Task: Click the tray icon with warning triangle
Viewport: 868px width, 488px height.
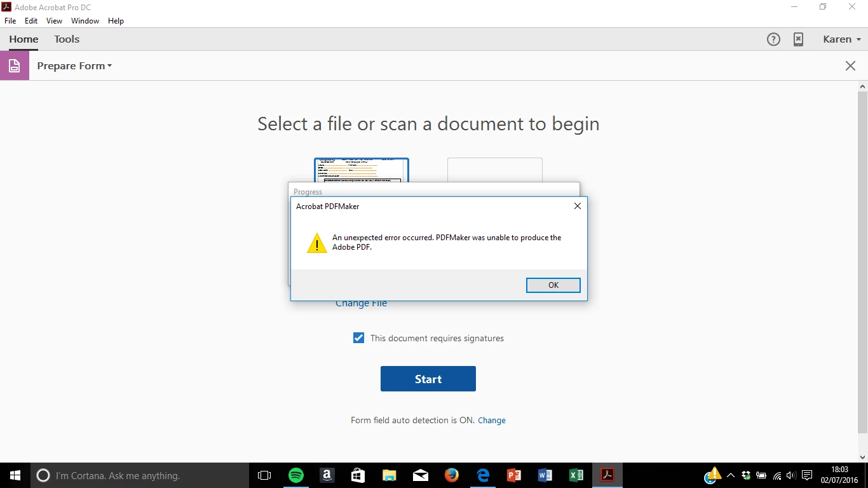Action: tap(712, 475)
